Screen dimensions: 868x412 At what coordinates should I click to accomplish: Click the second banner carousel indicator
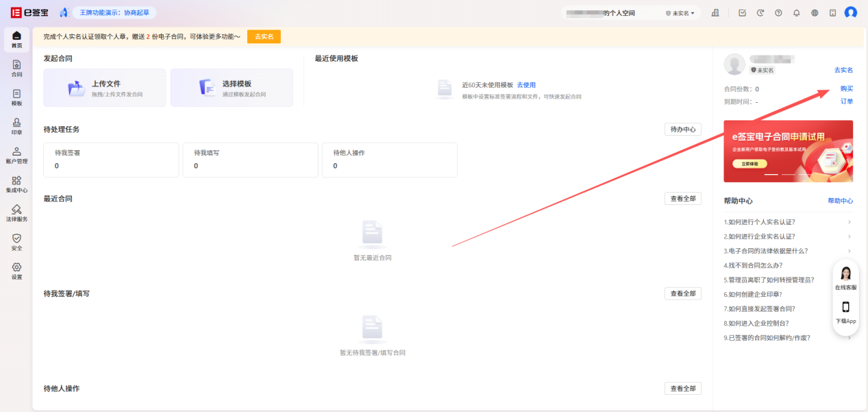click(789, 175)
